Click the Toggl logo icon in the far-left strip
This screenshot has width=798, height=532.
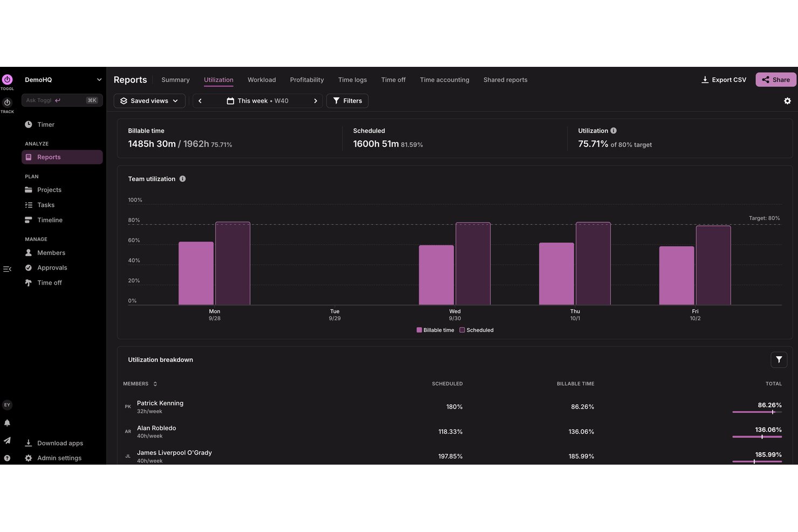pos(7,79)
